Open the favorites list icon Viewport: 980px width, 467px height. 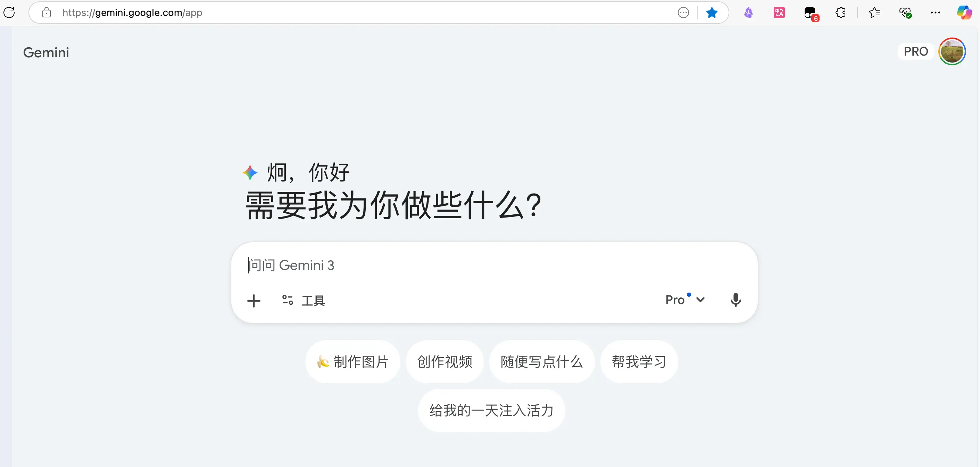(874, 13)
